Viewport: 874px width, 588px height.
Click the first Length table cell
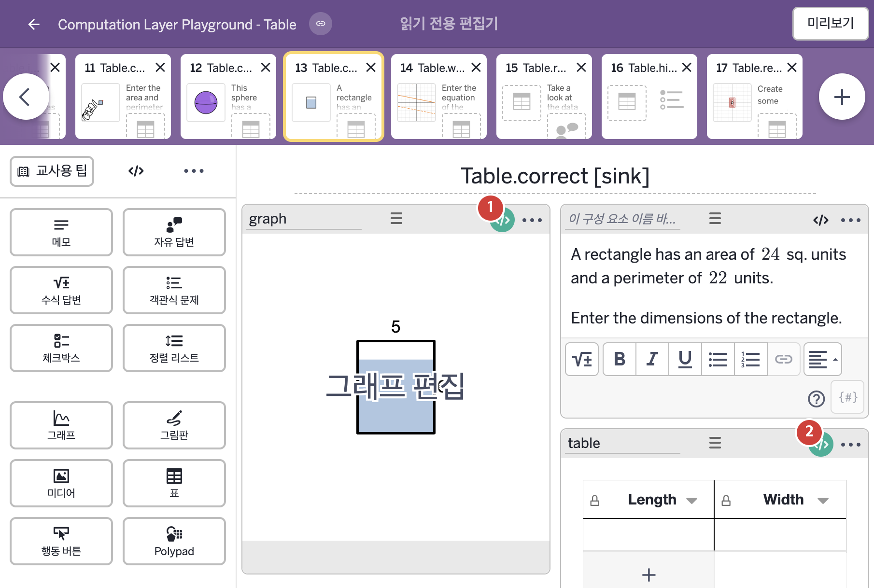click(x=648, y=535)
